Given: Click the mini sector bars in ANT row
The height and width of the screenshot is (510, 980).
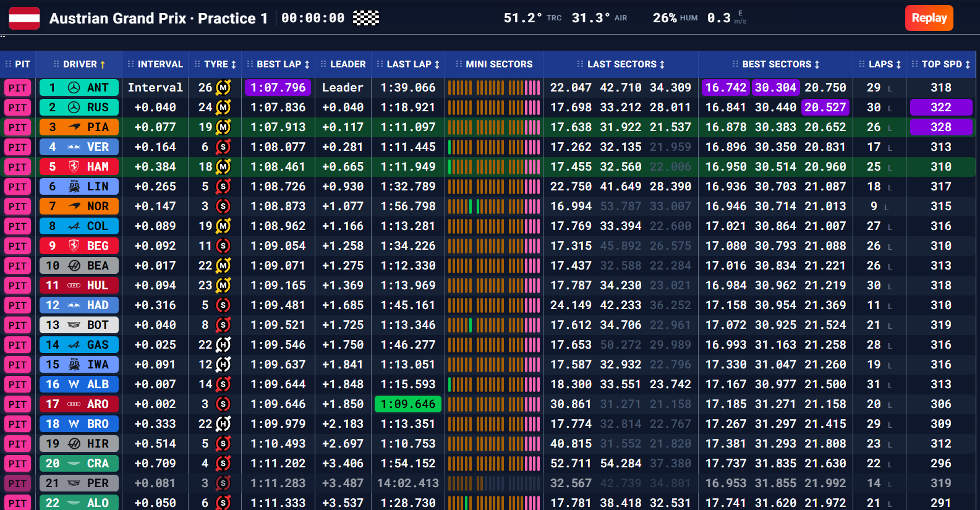Looking at the screenshot, I should (493, 88).
